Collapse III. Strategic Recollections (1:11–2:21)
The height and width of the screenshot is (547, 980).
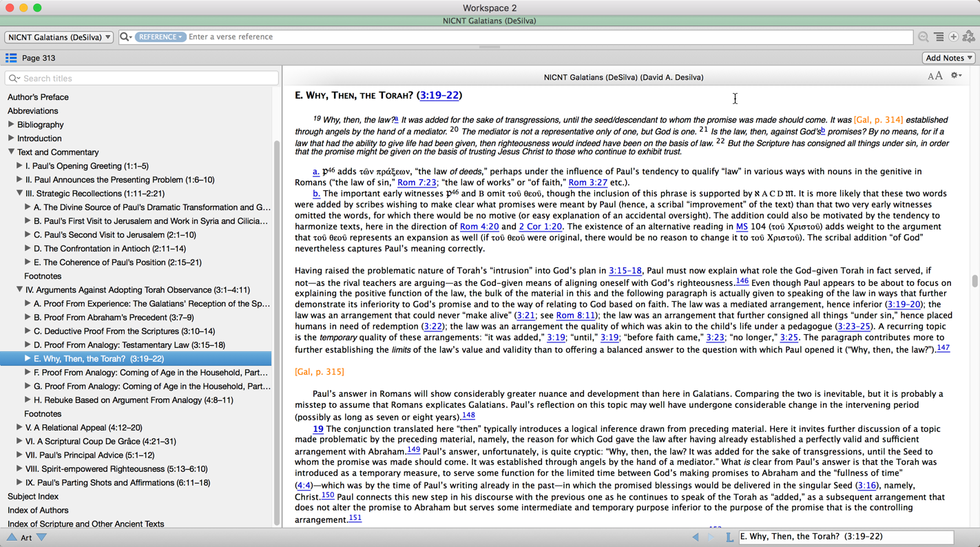pos(19,194)
